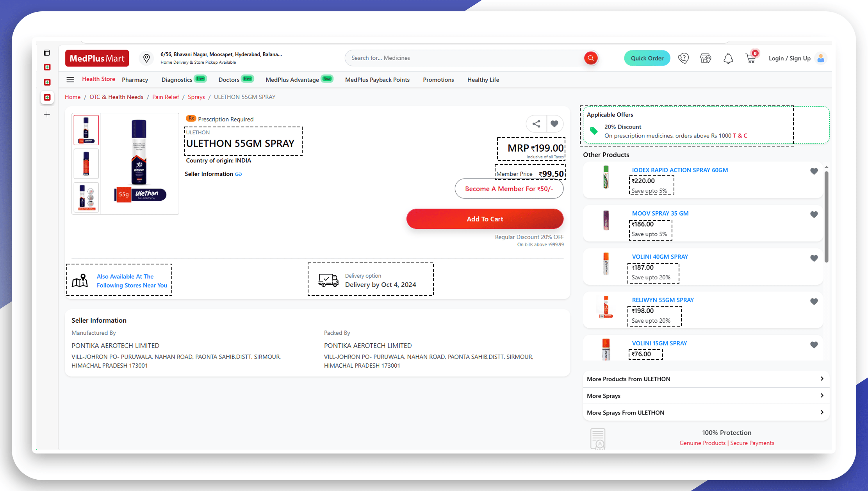This screenshot has height=491, width=868.
Task: Expand the More Sprays row
Action: click(706, 396)
